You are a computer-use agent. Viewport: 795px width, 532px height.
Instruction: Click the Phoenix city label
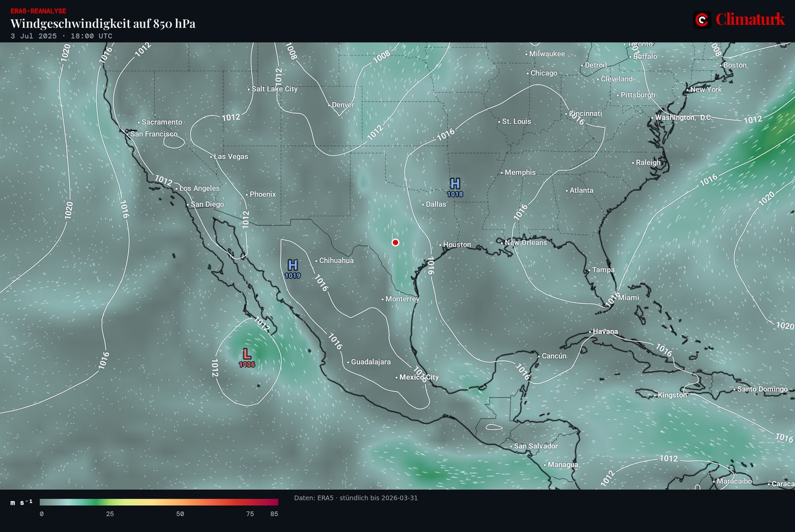click(x=263, y=194)
